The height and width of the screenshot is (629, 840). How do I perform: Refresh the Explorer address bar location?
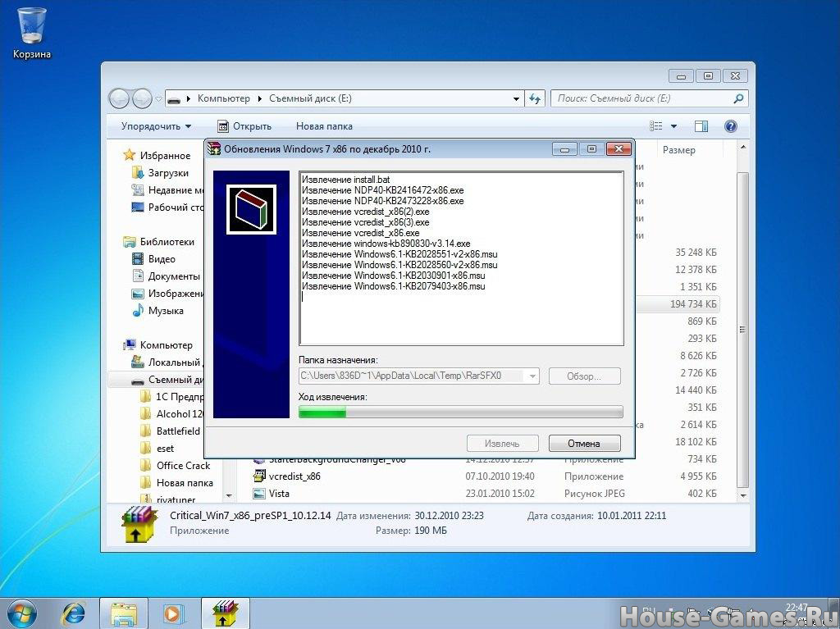pos(535,98)
